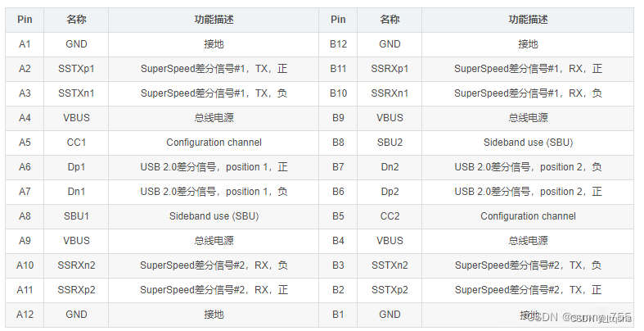Screen dimensions: 644x331
Task: Select the B5 pin cell
Action: 338,216
